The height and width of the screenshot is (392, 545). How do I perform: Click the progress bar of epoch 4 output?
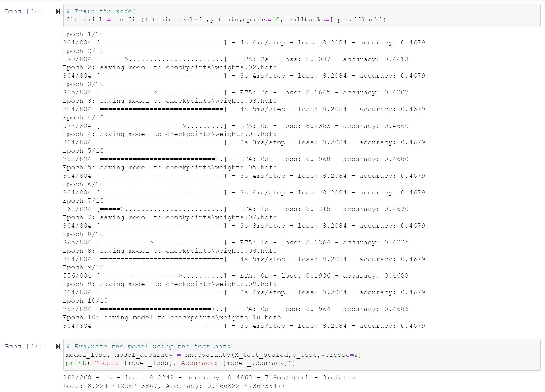pyautogui.click(x=161, y=126)
